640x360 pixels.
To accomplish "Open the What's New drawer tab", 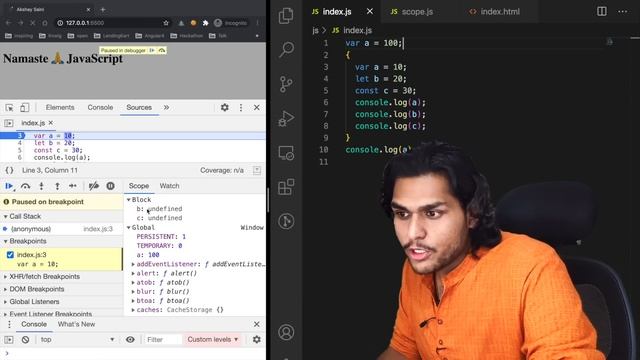I will (x=76, y=324).
